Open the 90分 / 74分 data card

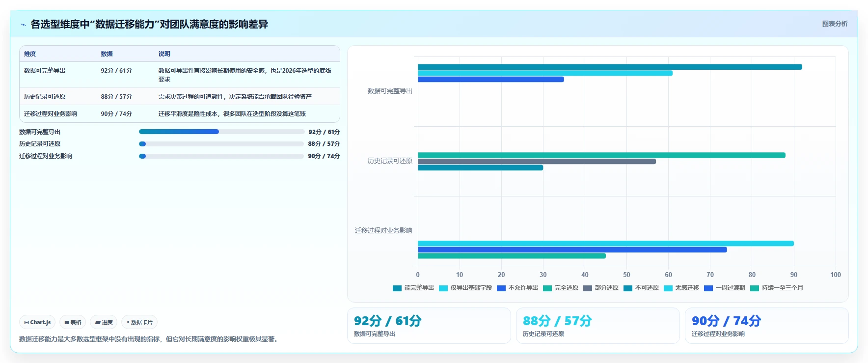pos(767,326)
